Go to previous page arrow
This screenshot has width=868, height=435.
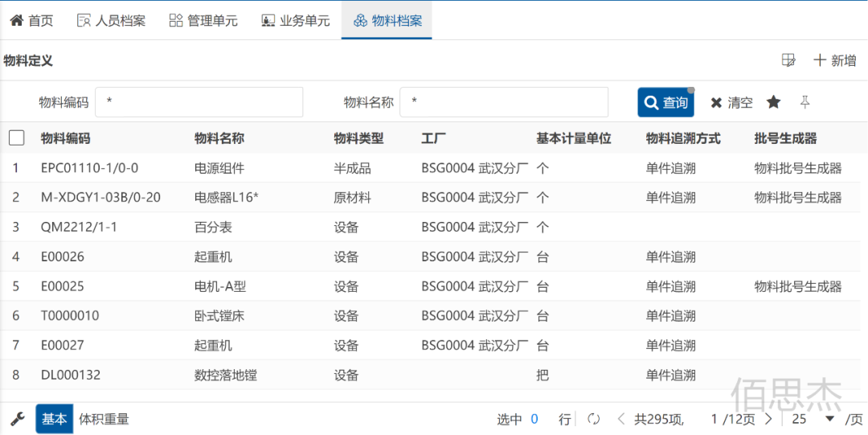(620, 419)
